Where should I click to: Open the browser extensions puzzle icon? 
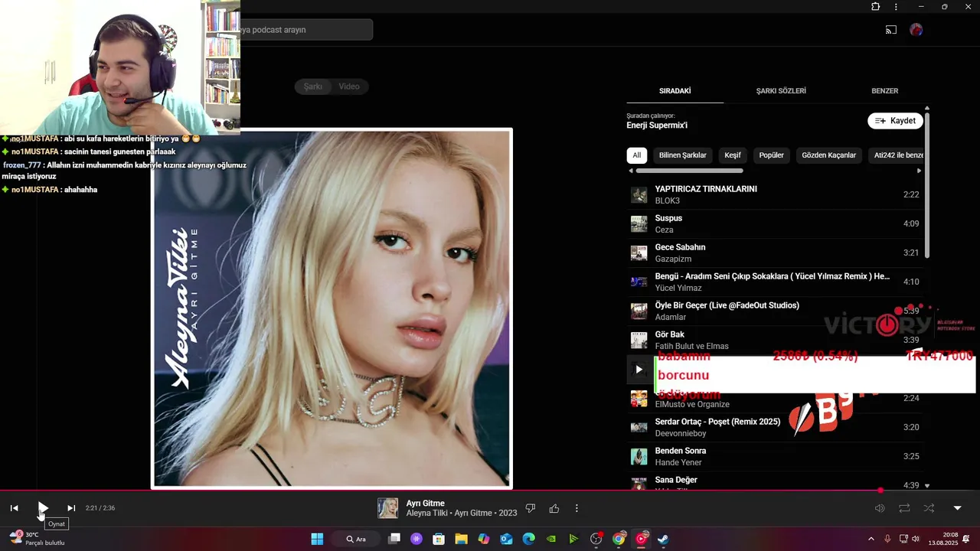coord(876,7)
